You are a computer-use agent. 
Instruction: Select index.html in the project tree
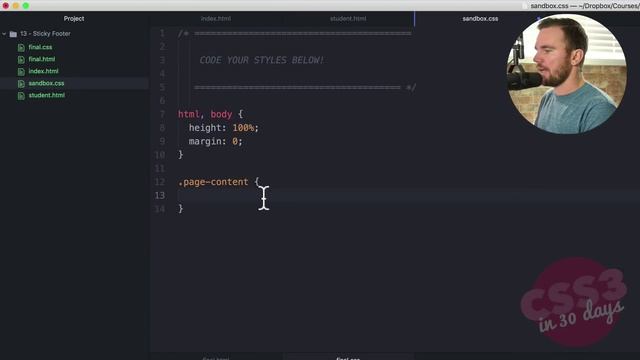[43, 71]
